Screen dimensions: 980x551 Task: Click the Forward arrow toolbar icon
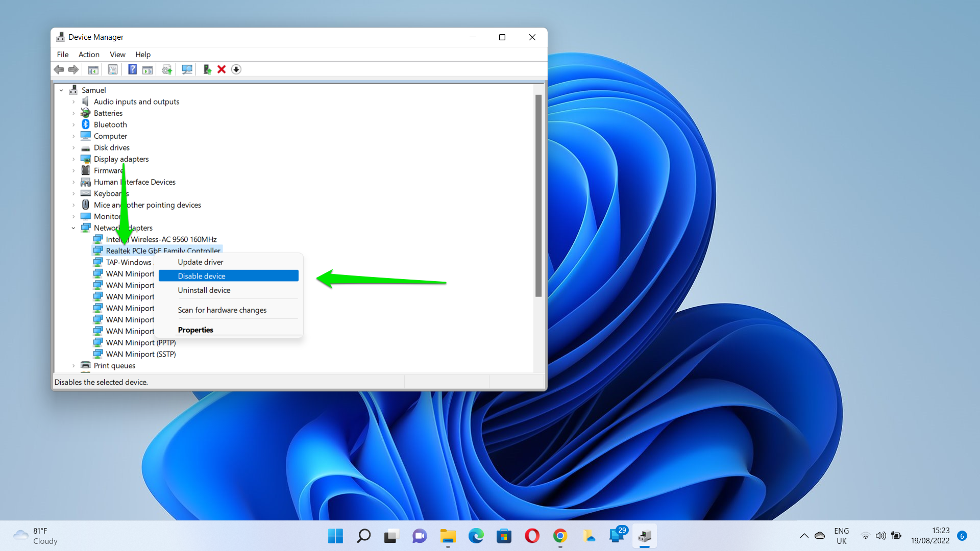(73, 69)
